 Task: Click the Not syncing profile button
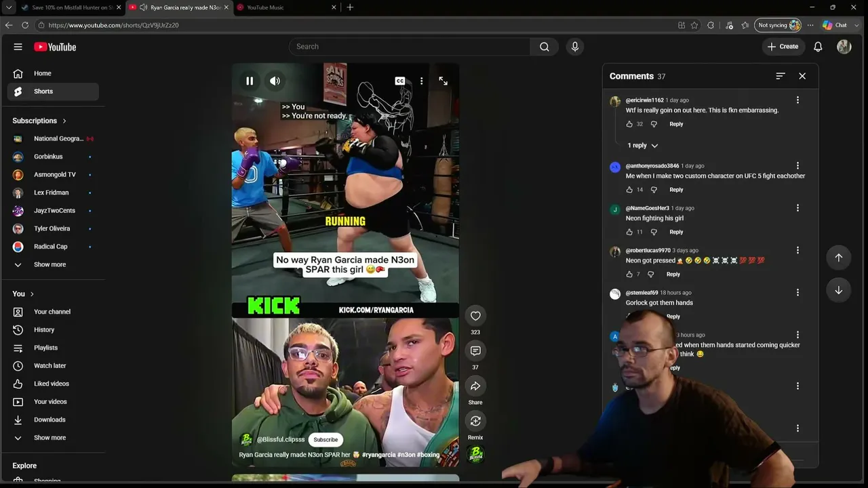778,25
